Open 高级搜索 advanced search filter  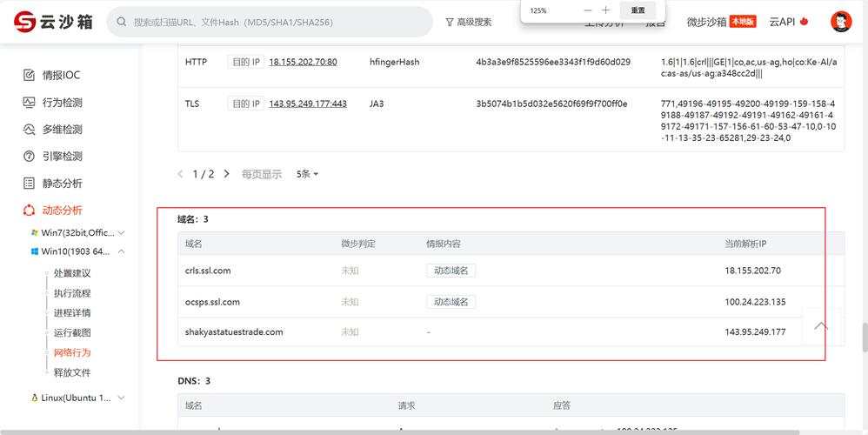click(x=468, y=22)
